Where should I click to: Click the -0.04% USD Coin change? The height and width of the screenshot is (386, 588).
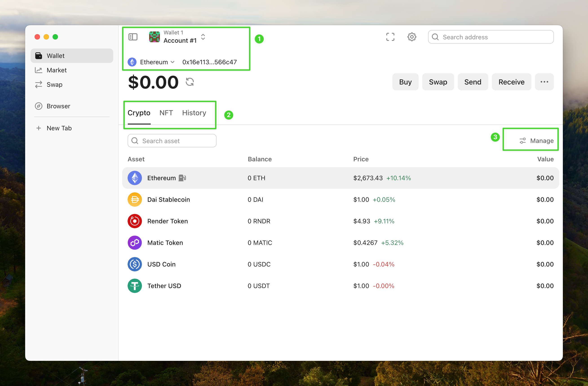coord(384,264)
